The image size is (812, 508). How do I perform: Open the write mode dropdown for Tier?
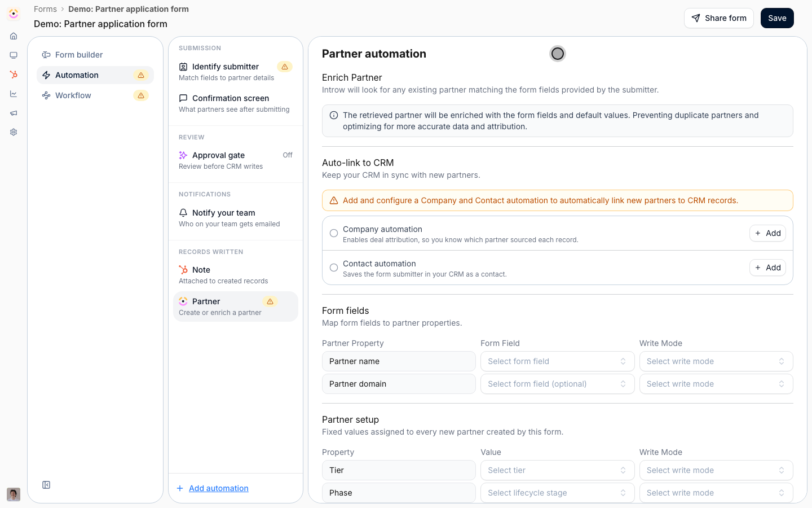tap(716, 470)
